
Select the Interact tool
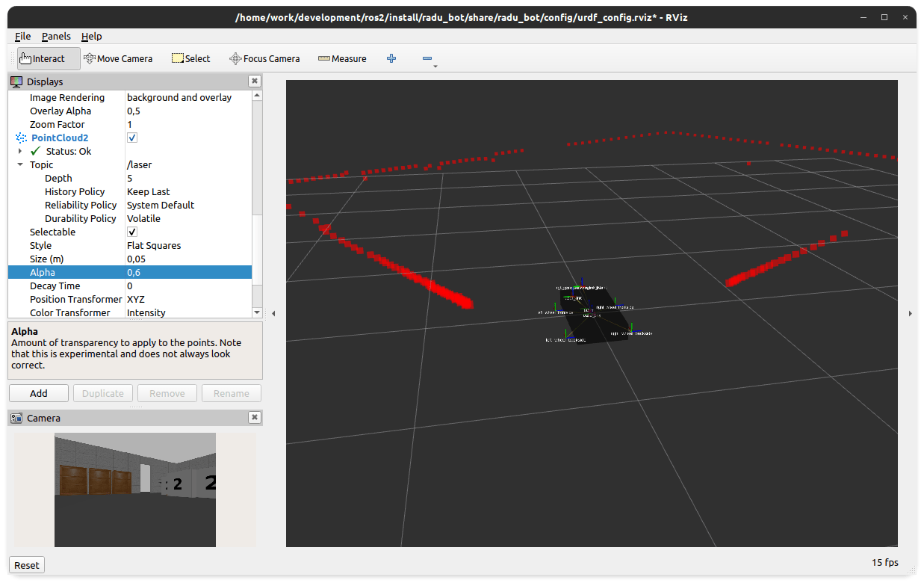pyautogui.click(x=43, y=58)
